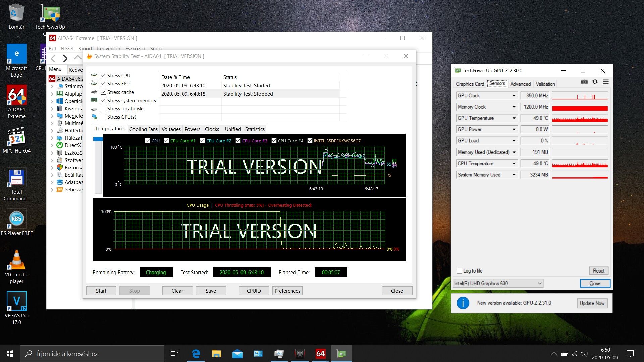Image resolution: width=644 pixels, height=362 pixels.
Task: Open CPUID from stability test
Action: (x=254, y=291)
